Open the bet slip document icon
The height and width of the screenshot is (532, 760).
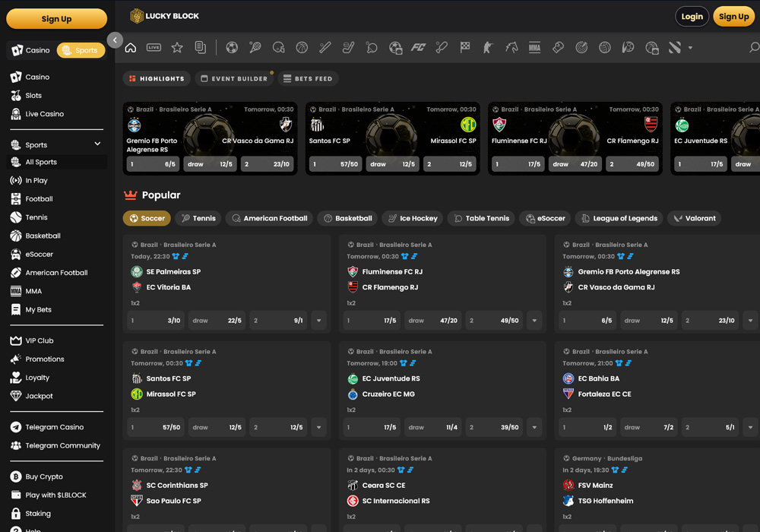[200, 48]
